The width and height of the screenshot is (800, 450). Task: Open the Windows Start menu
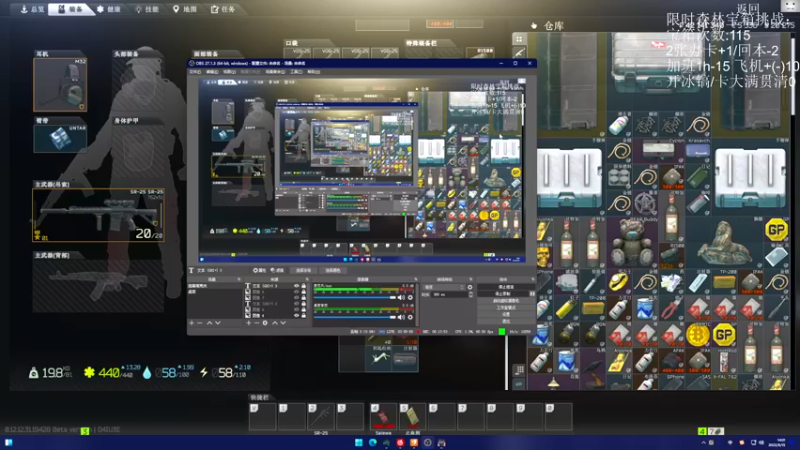(x=359, y=442)
